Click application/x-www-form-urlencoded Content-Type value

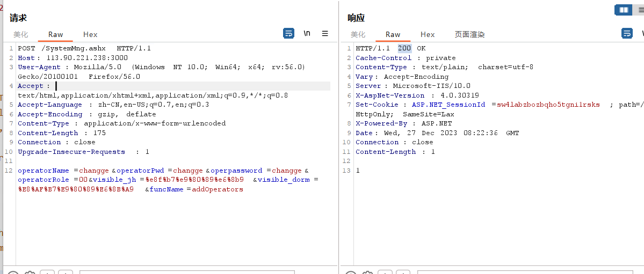[x=155, y=123]
